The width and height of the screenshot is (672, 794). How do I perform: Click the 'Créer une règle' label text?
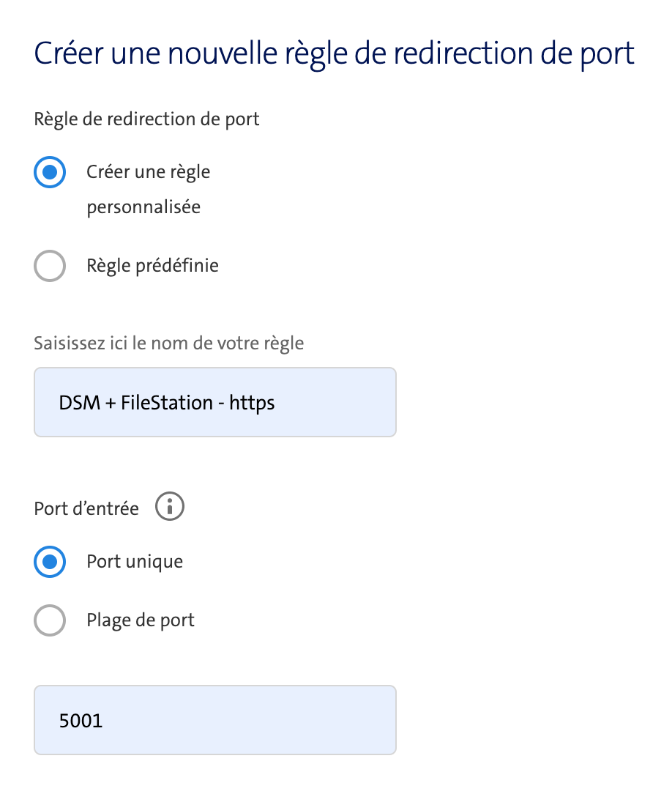point(149,172)
